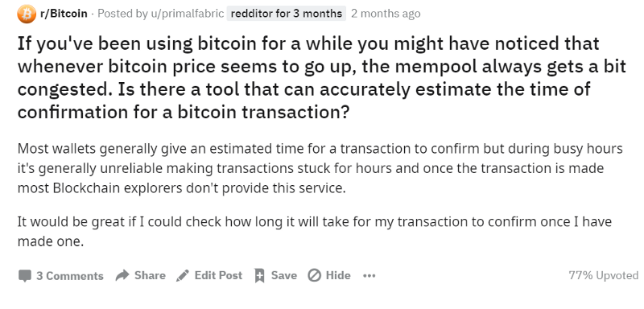Image resolution: width=644 pixels, height=309 pixels.
Task: Click the circle-slash hide icon
Action: (314, 275)
